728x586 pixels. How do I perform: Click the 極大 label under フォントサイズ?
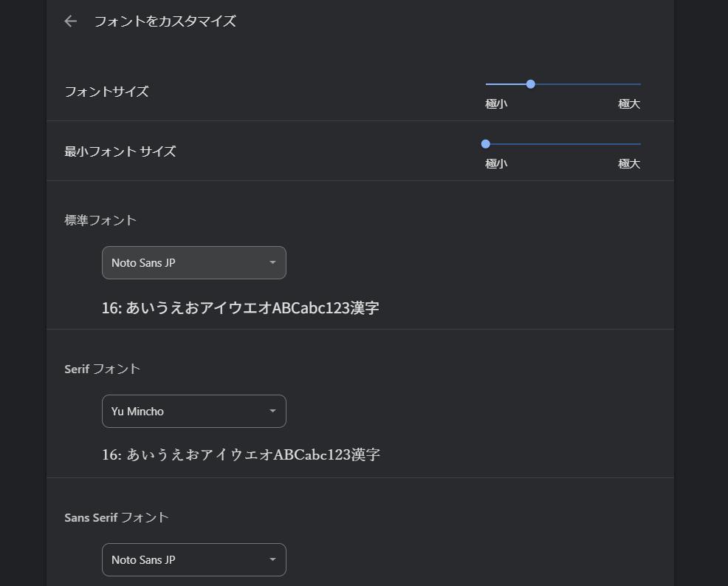click(628, 103)
